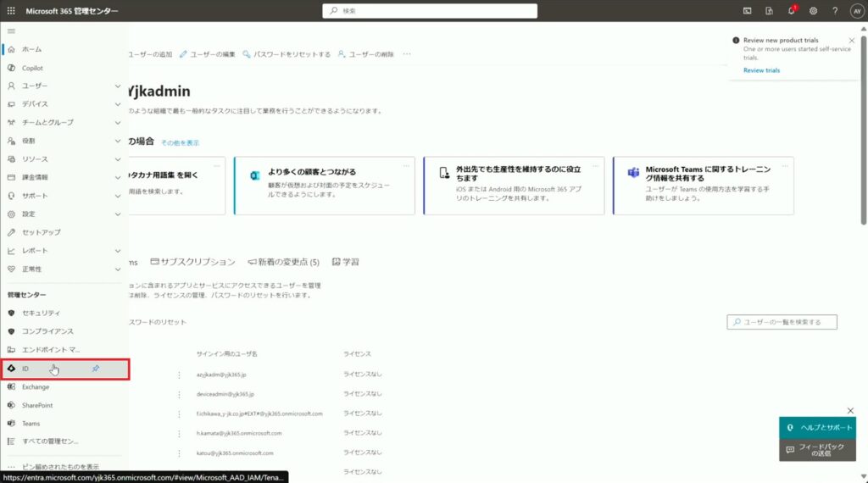Click the password reset (スワードのリセット) link

click(x=157, y=322)
